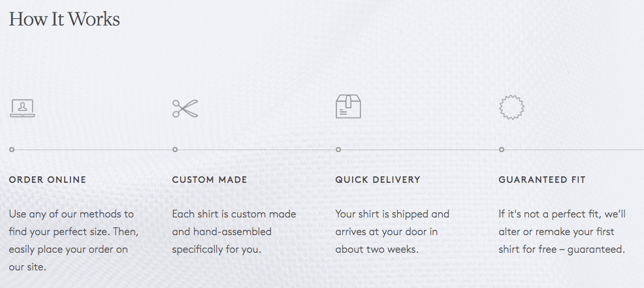Select the timeline dot above Custom Made

coord(175,150)
